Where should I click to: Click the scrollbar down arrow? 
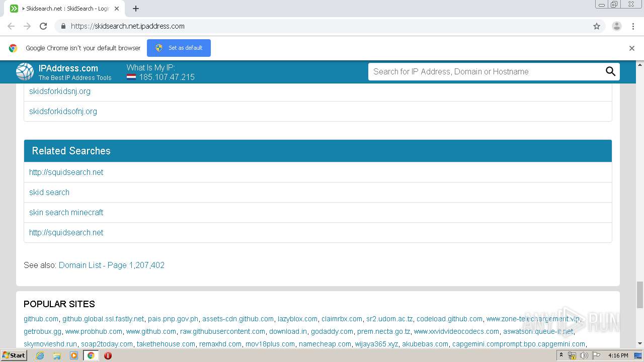[x=640, y=344]
